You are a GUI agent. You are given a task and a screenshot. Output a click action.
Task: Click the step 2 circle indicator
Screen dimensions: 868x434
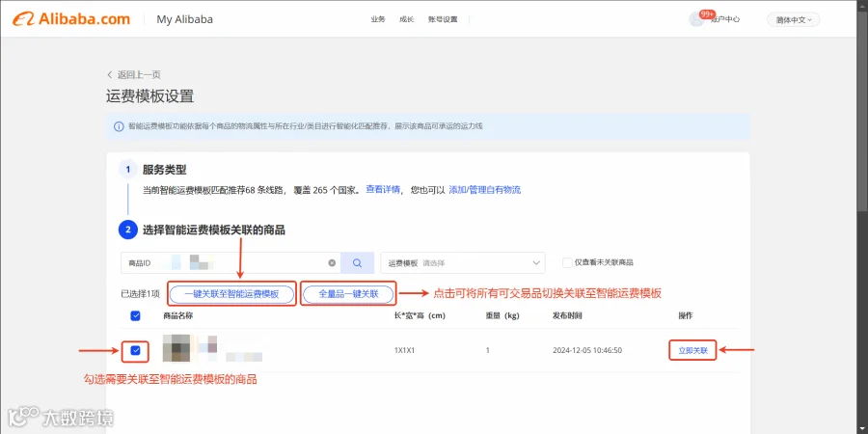click(128, 230)
